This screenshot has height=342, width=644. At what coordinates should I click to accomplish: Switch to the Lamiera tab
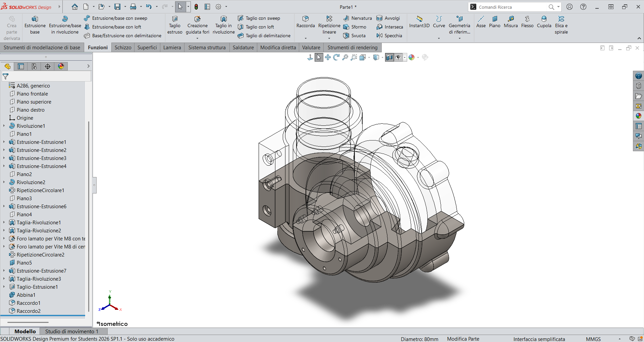tap(172, 48)
